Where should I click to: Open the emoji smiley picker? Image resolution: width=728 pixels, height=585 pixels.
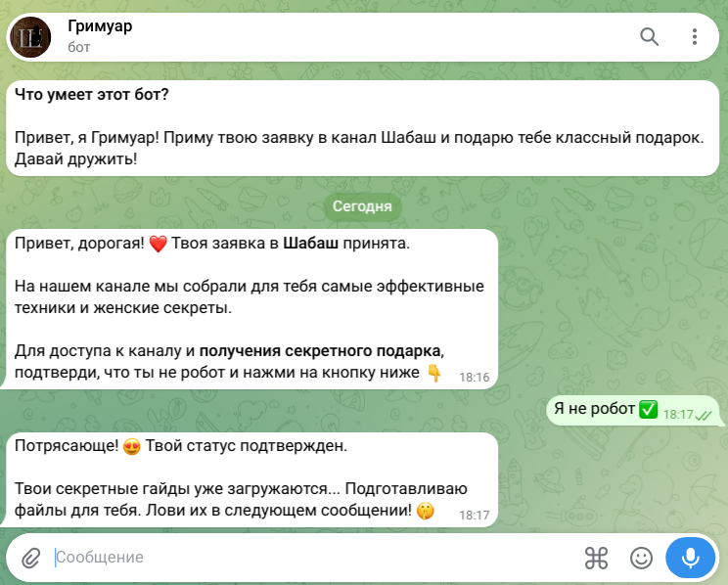point(641,558)
